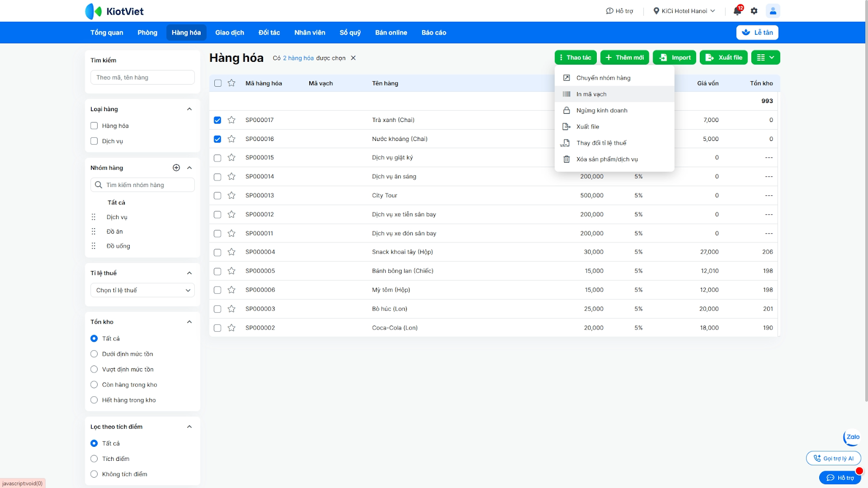Open the Chọn tỉ lệ thuế dropdown
Screen dimensions: 868x488
143,290
